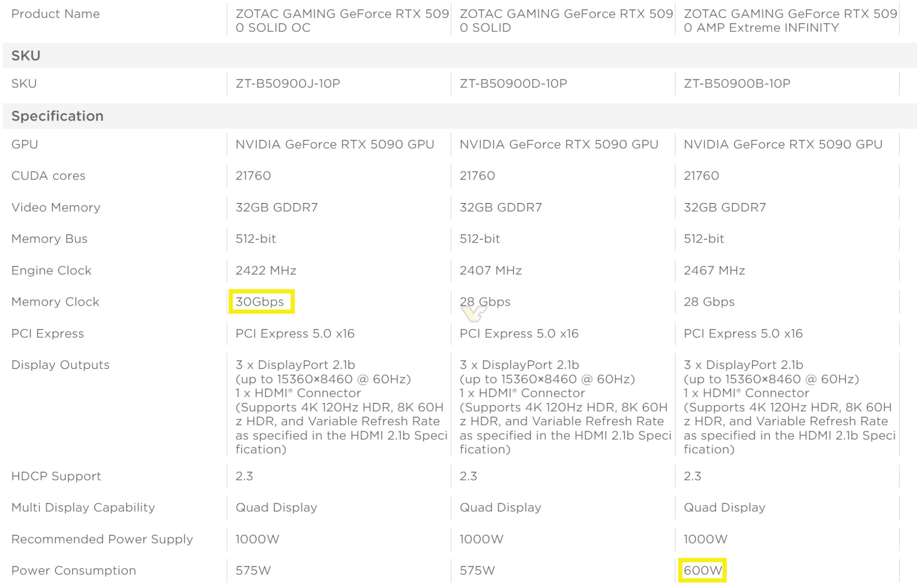This screenshot has width=917, height=588.
Task: Click the HDCP Support row label
Action: point(56,476)
